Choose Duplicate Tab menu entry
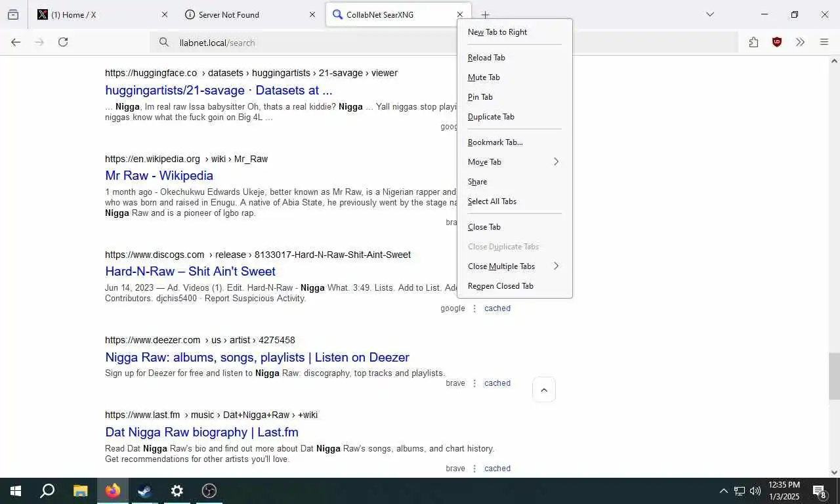The width and height of the screenshot is (840, 504). [514, 117]
